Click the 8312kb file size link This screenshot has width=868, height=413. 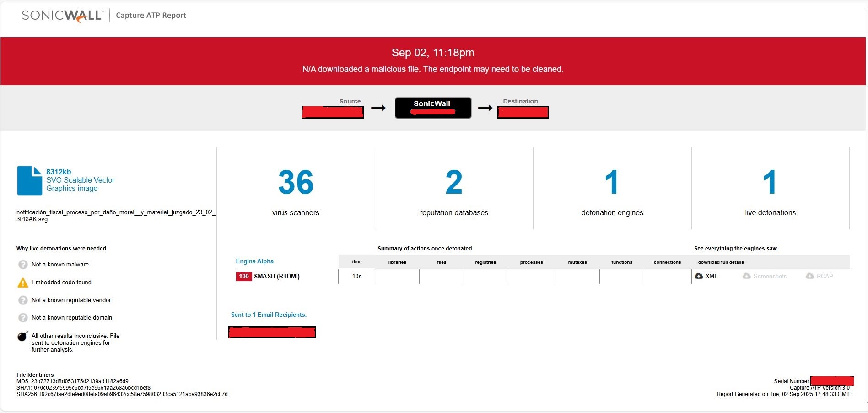coord(59,172)
